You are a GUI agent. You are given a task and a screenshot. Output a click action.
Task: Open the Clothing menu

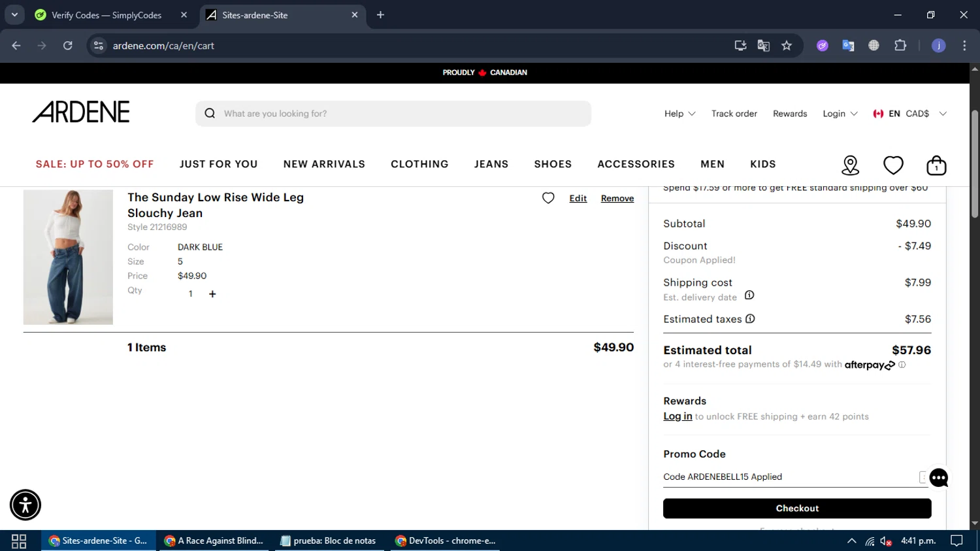point(419,164)
